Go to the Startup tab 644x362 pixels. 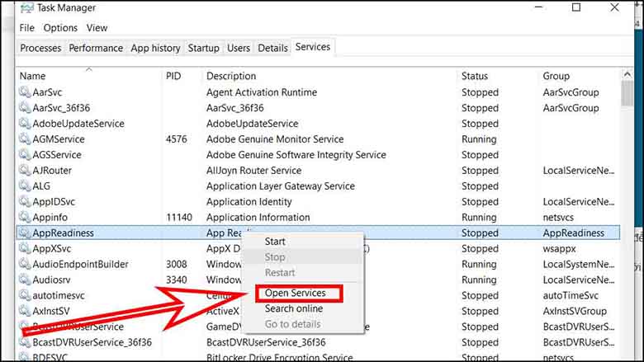(203, 48)
